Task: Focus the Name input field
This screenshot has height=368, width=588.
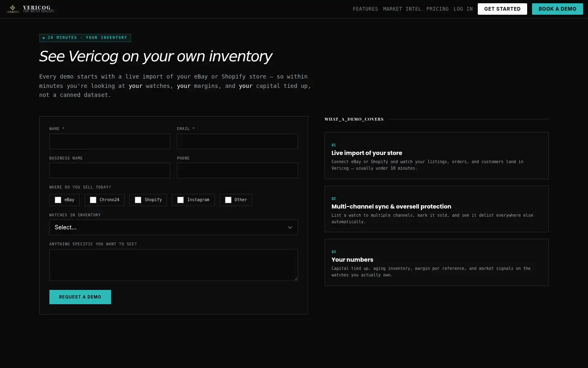Action: pos(110,141)
